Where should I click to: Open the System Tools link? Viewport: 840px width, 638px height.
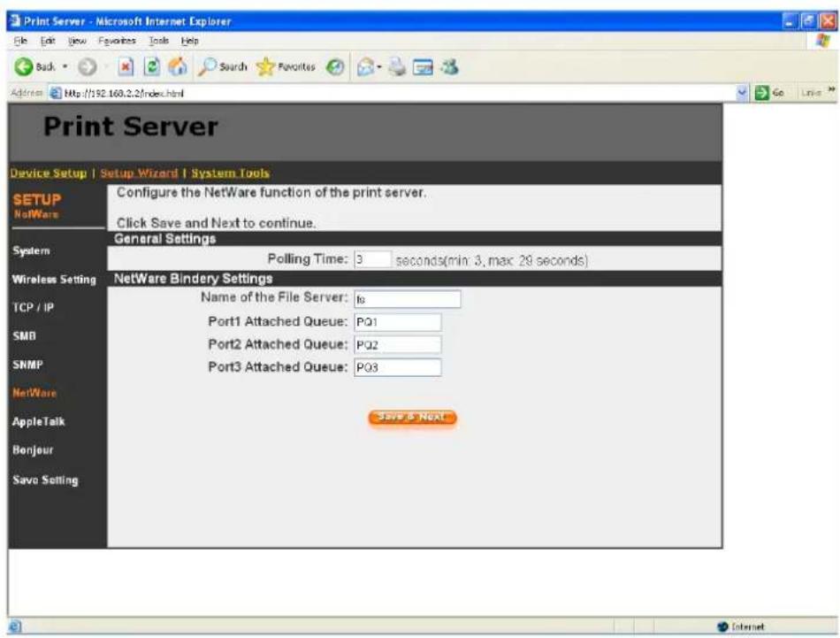[231, 173]
